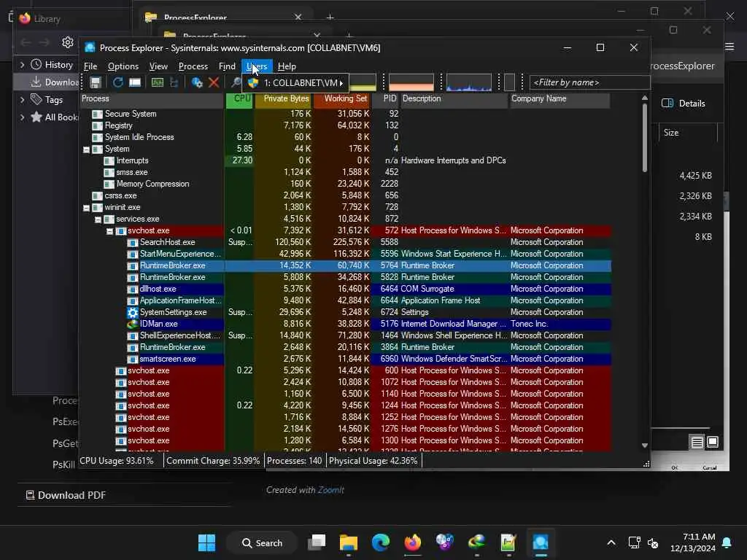Click the lower pane toggle toolbar icon
747x560 pixels.
point(135,82)
